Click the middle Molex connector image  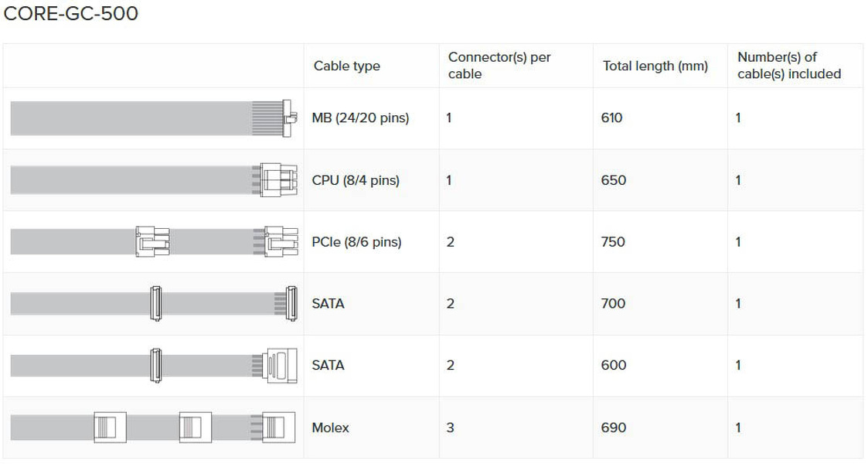coord(196,427)
